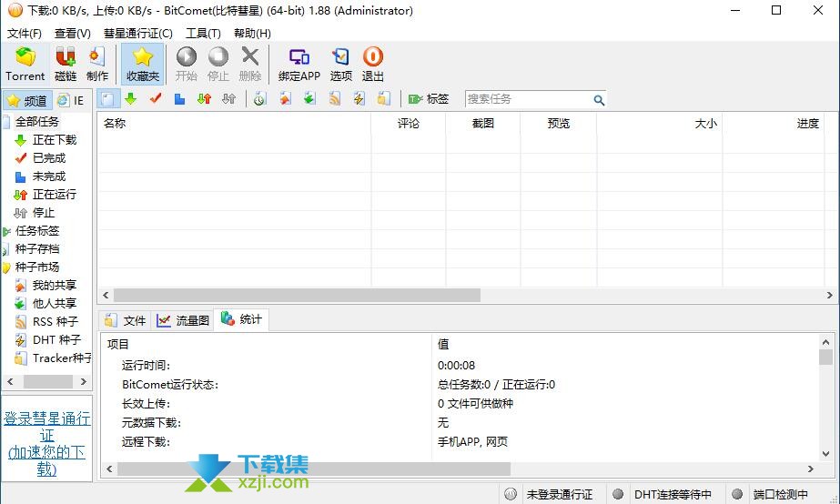Click RSS torrent icon in small toolbar
The height and width of the screenshot is (504, 840).
coord(334,99)
